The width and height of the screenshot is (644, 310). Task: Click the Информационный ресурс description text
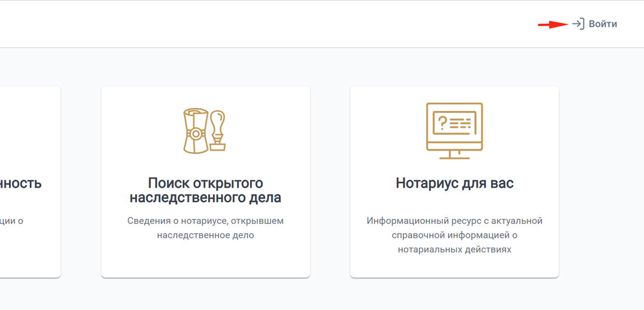[x=454, y=235]
